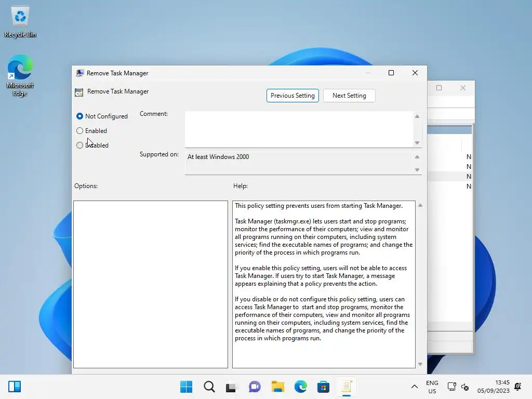532x399 pixels.
Task: Click the Help text starting 'This policy setting prevents'
Action: (318, 206)
